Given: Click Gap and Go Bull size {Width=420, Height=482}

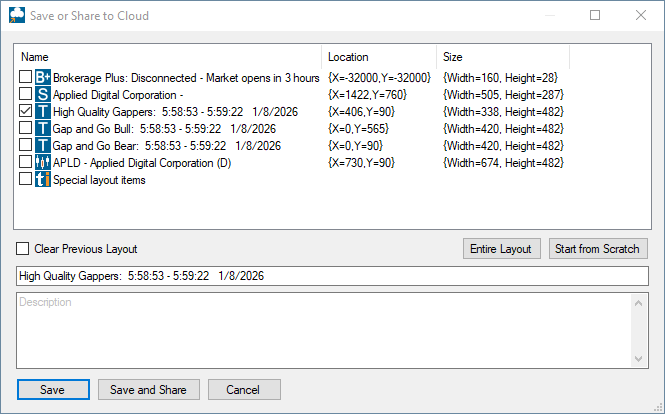Looking at the screenshot, I should [x=503, y=129].
